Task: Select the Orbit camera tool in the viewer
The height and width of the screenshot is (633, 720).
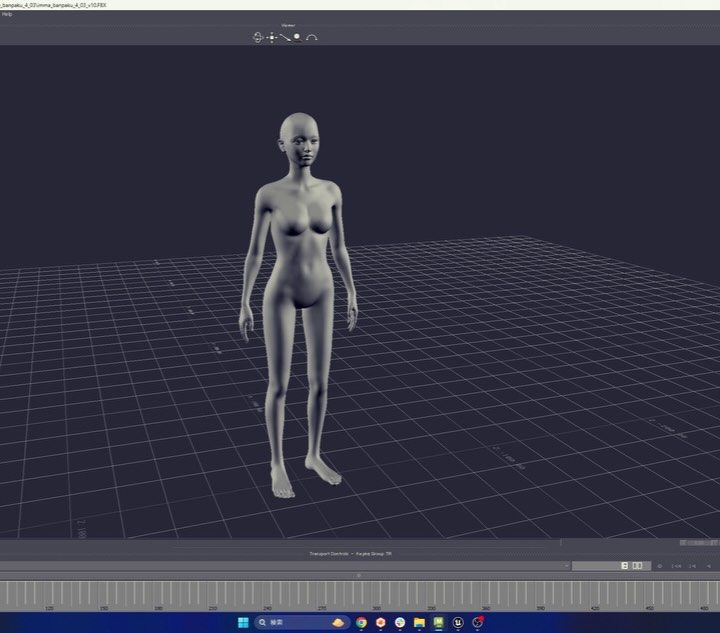Action: [258, 37]
